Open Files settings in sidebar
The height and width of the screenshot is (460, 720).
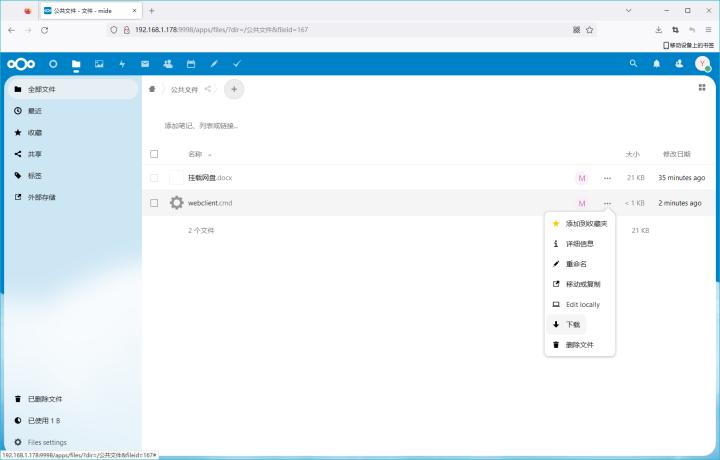pyautogui.click(x=73, y=442)
